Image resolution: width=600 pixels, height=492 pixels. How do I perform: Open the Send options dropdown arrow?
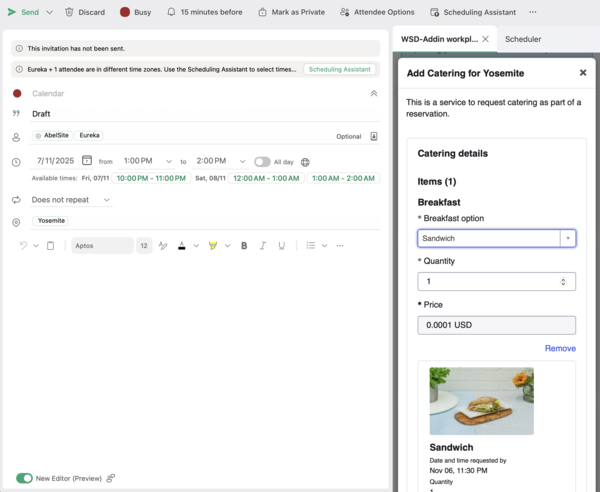tap(49, 12)
